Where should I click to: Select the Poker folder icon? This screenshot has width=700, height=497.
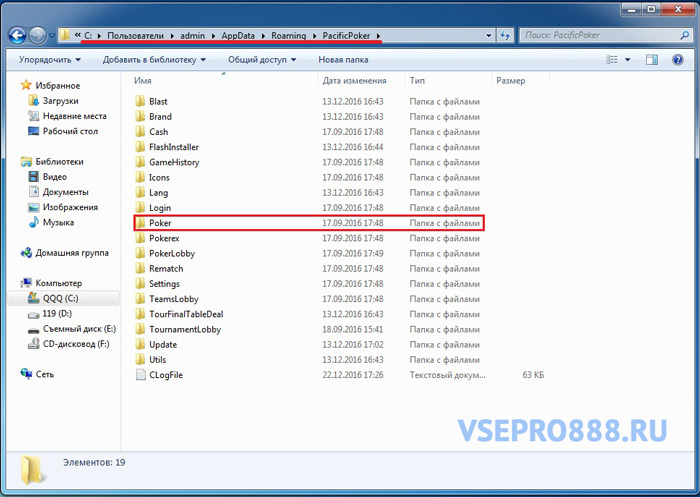point(140,223)
